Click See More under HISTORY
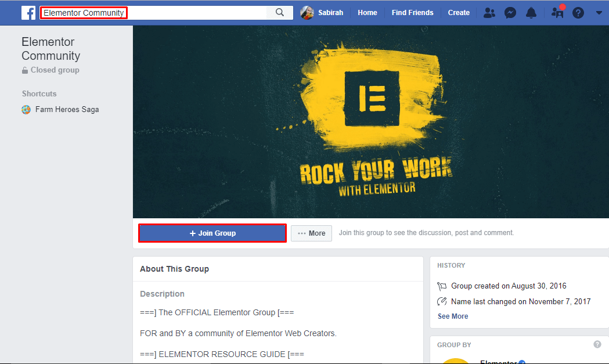The width and height of the screenshot is (609, 364). tap(452, 316)
